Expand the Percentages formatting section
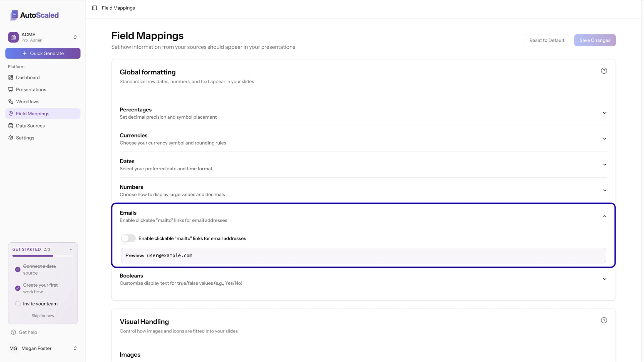This screenshot has height=362, width=644. coord(604,113)
